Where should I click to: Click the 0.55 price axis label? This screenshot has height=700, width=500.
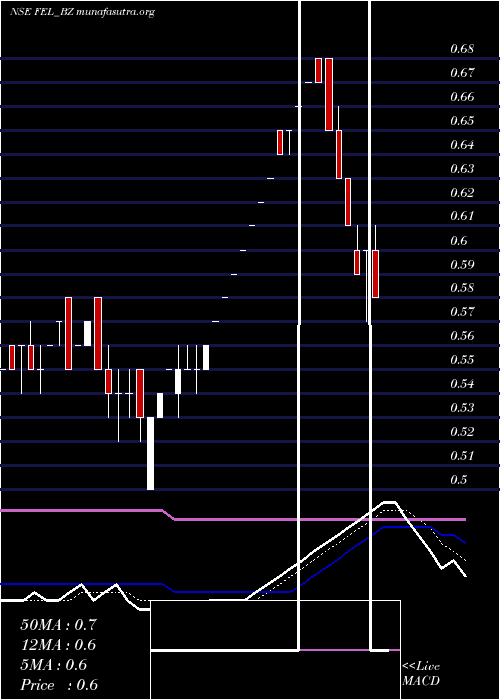coord(462,360)
